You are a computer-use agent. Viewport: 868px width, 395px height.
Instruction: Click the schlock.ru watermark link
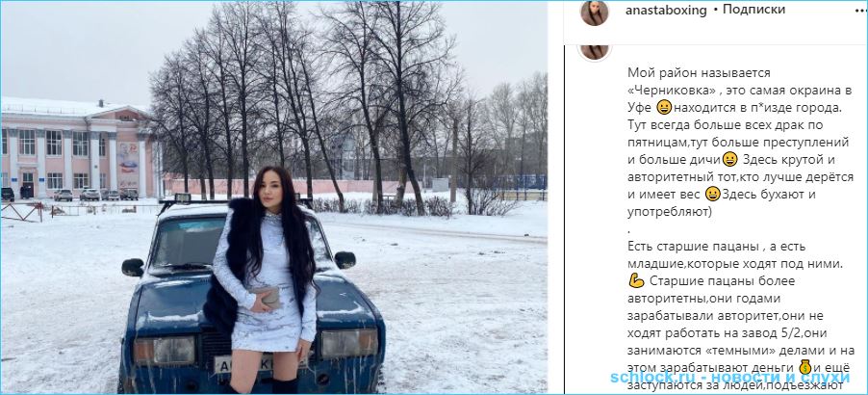pyautogui.click(x=730, y=378)
